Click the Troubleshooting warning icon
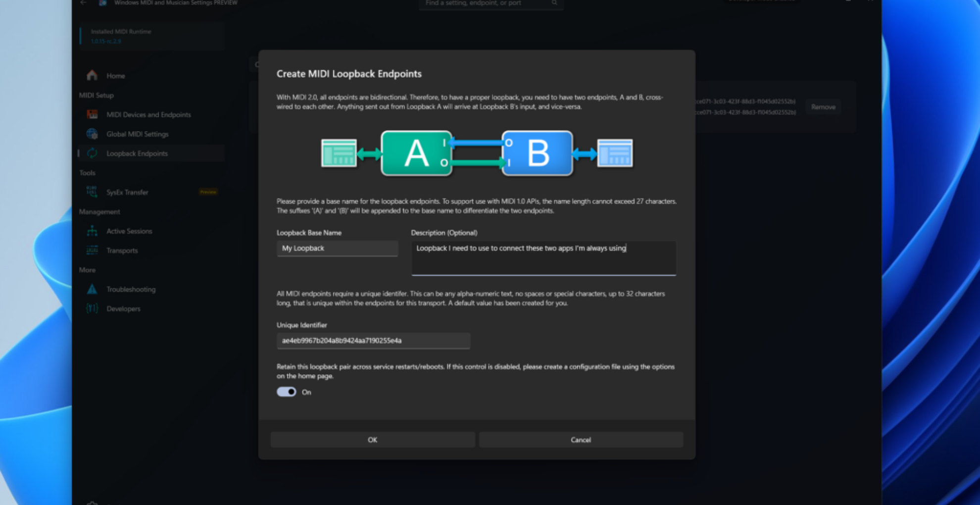 pyautogui.click(x=92, y=289)
